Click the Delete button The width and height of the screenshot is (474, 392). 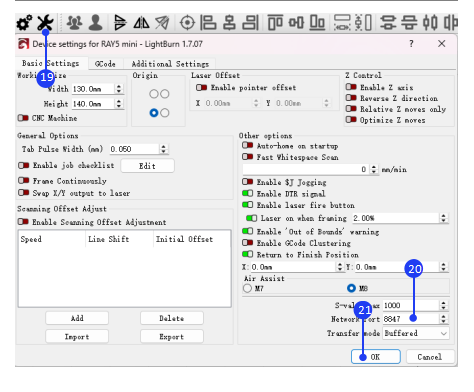172,318
